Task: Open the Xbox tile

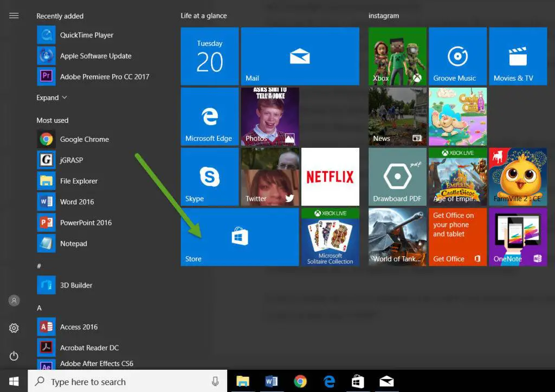Action: [x=397, y=56]
